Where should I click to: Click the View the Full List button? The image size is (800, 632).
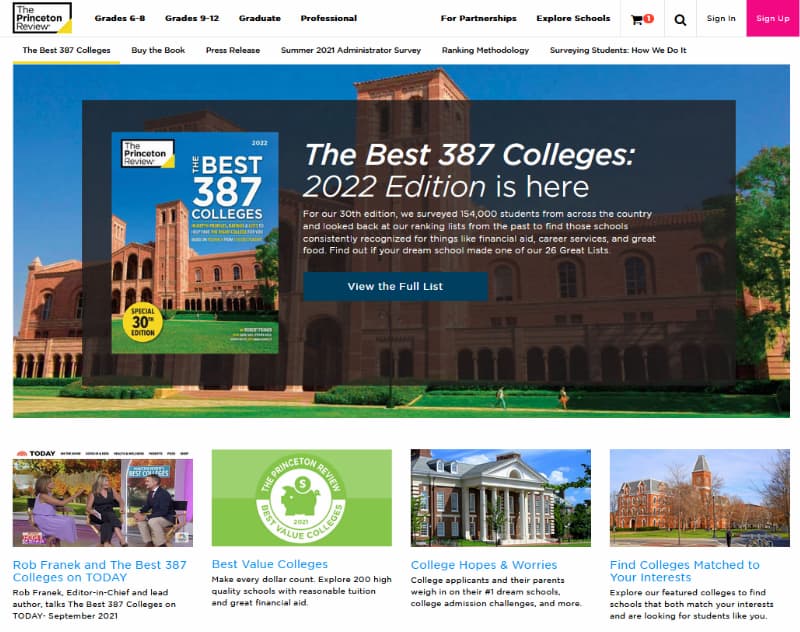click(x=395, y=287)
